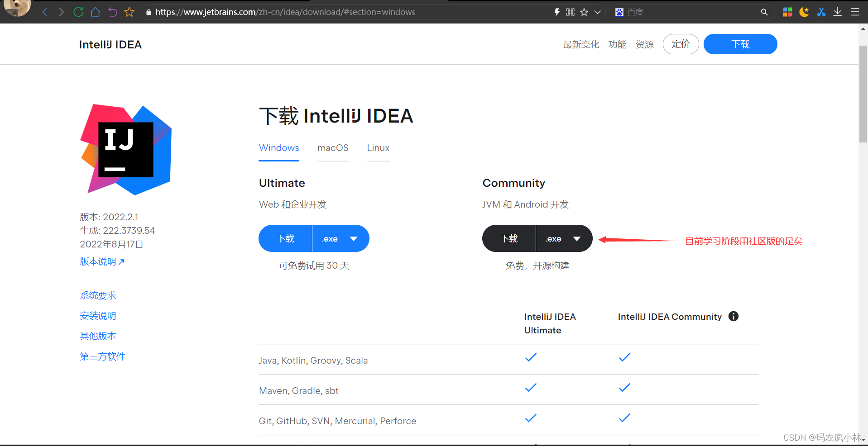The image size is (868, 446).
Task: Open the 最新变化 menu item
Action: tap(581, 44)
